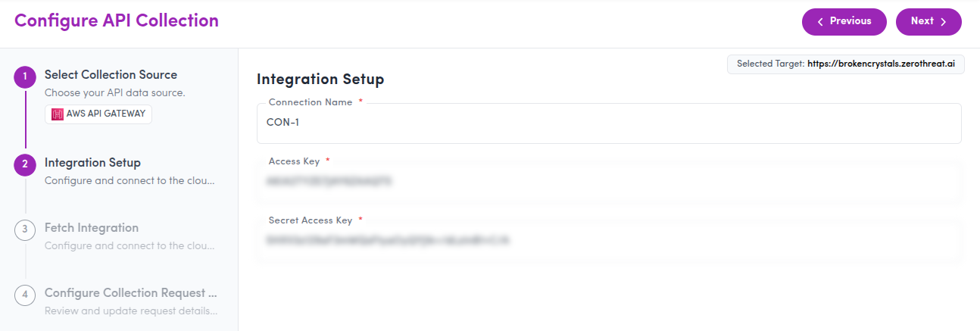Click the left chevron in the Previous button
Screen dimensions: 980x331
click(820, 22)
